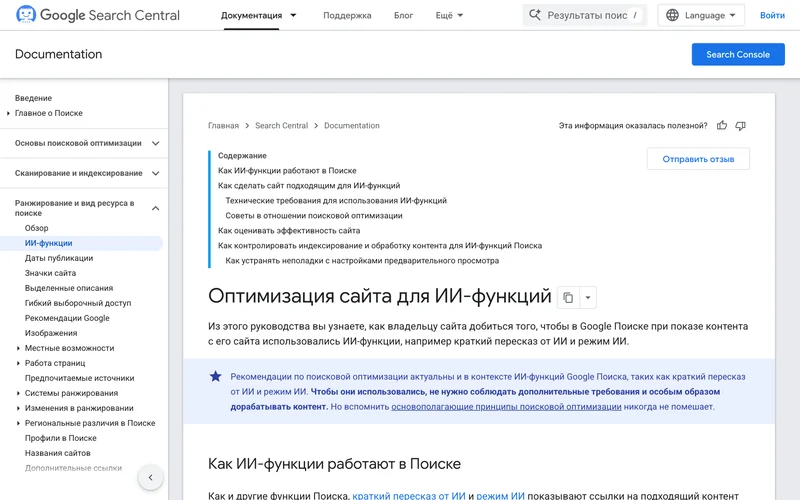Expand Системы ранжирования tree item
The width and height of the screenshot is (800, 500).
coord(18,393)
